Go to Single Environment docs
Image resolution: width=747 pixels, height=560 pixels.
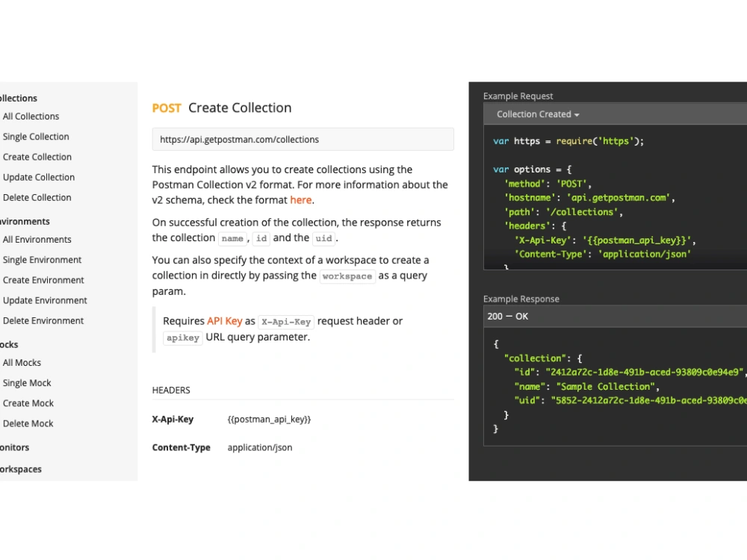click(x=42, y=260)
